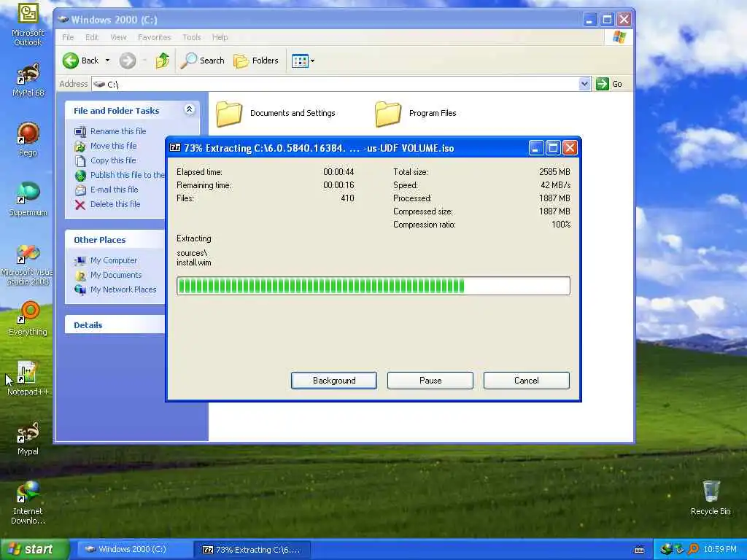Launch Pego desktop shortcut

point(28,139)
